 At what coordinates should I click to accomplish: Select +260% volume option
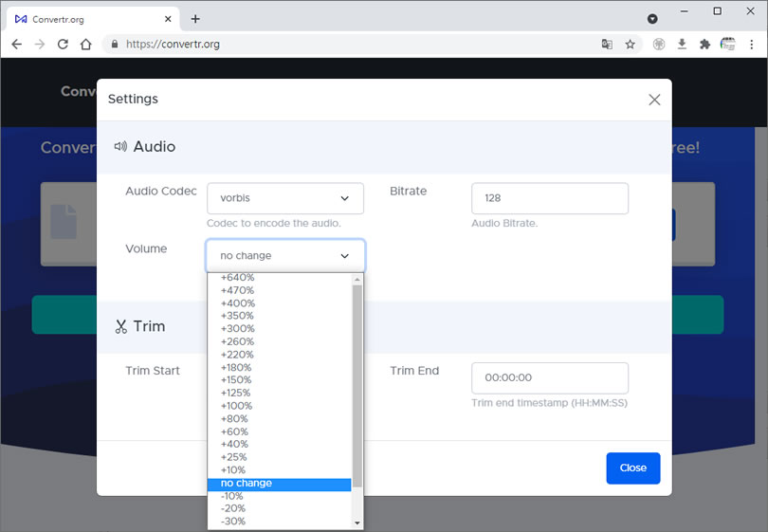point(279,341)
